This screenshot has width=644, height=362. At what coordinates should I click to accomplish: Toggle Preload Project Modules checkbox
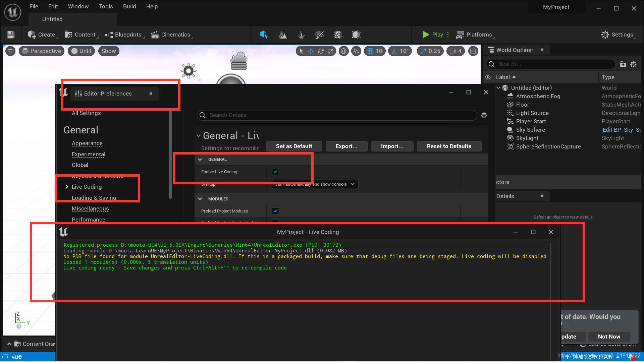point(275,211)
